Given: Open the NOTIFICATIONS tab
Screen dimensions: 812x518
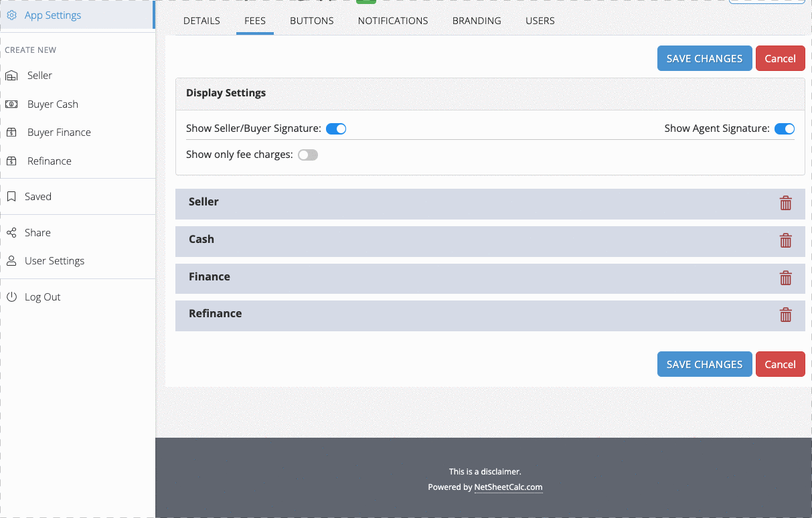Looking at the screenshot, I should pyautogui.click(x=393, y=20).
